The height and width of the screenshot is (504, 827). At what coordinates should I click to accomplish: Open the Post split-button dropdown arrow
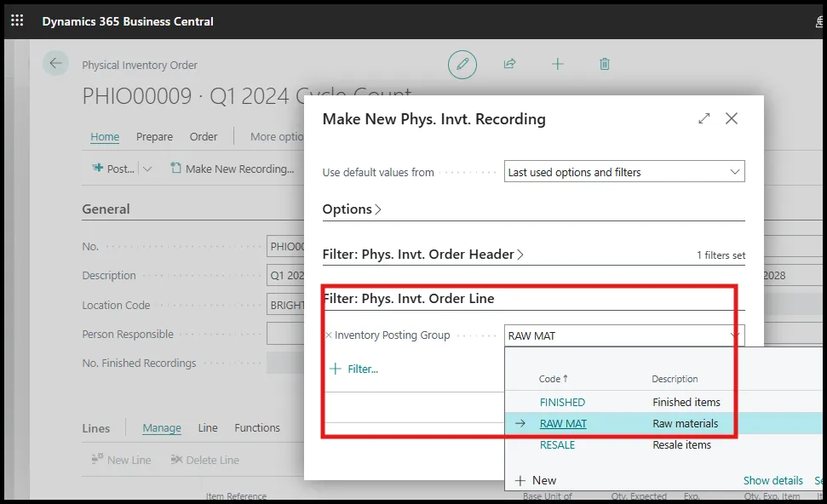147,169
